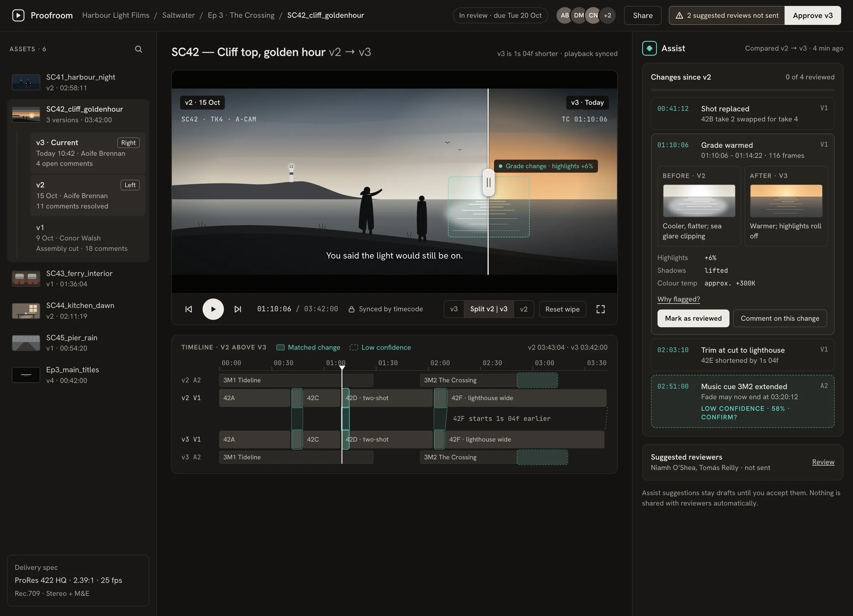Play the SC42 video

pyautogui.click(x=213, y=309)
